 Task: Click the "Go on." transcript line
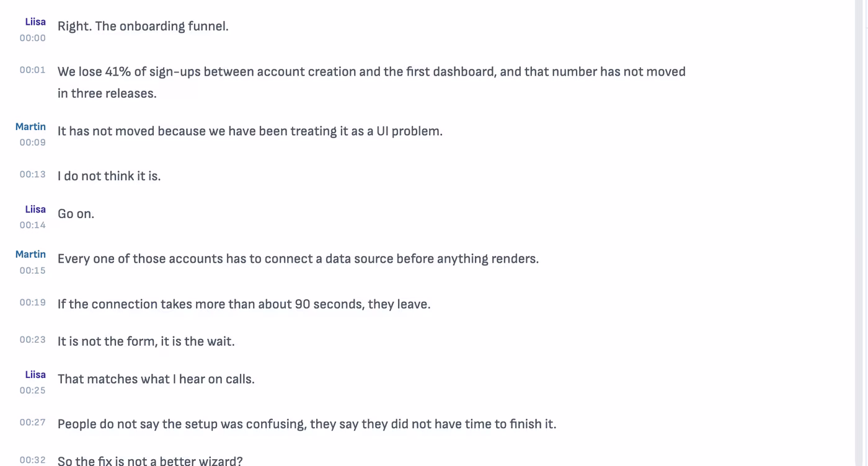(76, 214)
